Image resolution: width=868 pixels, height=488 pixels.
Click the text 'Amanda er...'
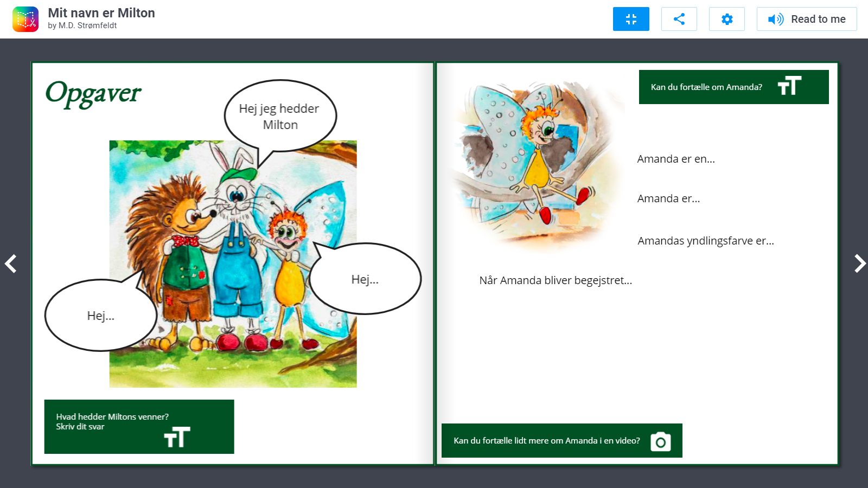[x=668, y=198]
